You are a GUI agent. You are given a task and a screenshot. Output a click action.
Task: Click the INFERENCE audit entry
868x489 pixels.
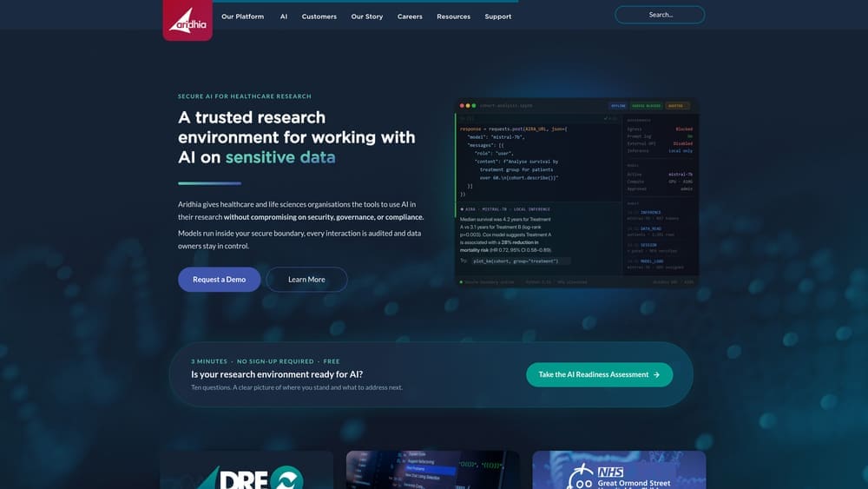[650, 213]
